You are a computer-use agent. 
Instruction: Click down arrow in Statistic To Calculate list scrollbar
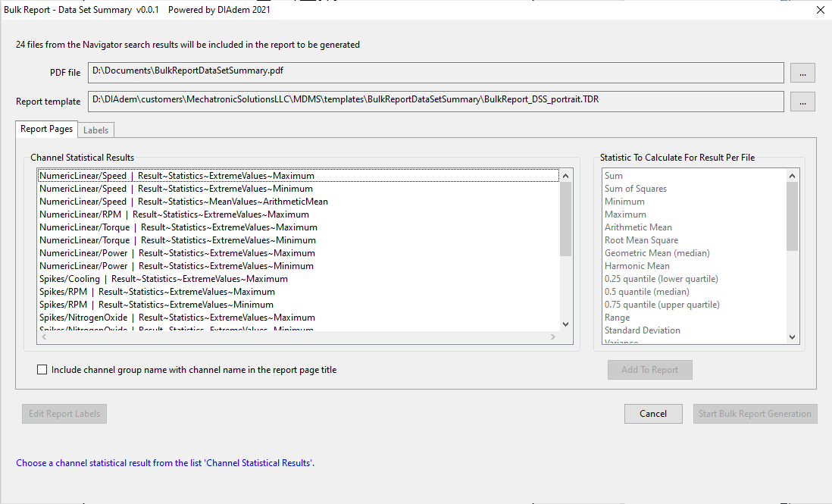[x=793, y=337]
